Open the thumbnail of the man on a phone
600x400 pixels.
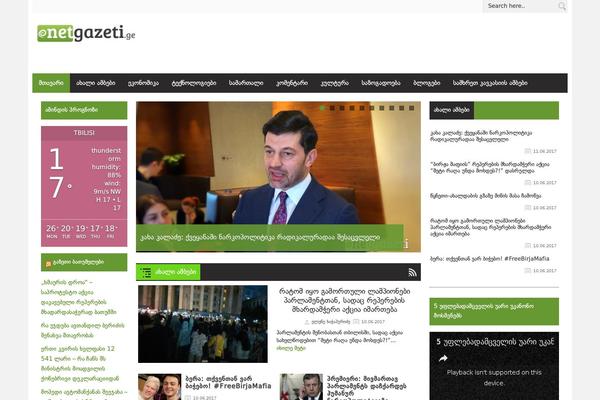click(x=302, y=387)
